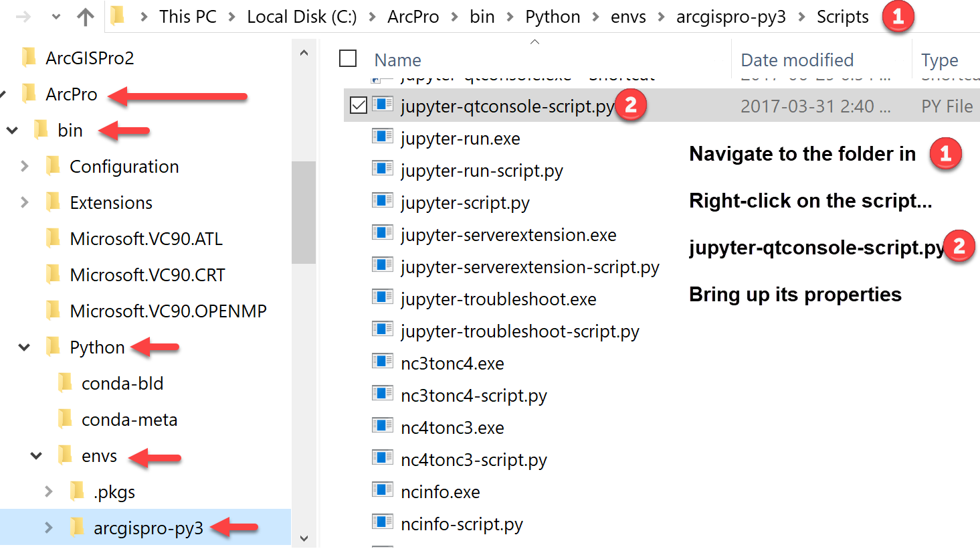Viewport: 980px width, 549px height.
Task: Toggle the select-all checkbox in the header row
Action: tap(348, 59)
